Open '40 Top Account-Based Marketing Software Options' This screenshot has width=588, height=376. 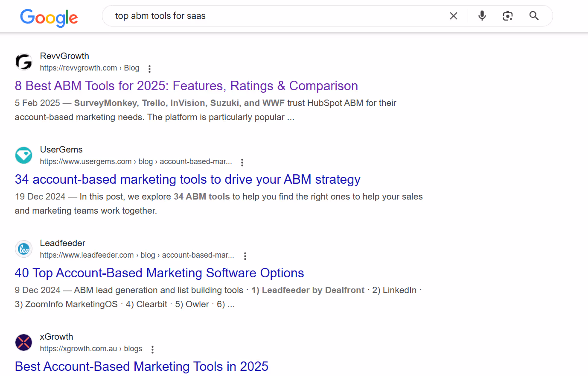point(160,273)
